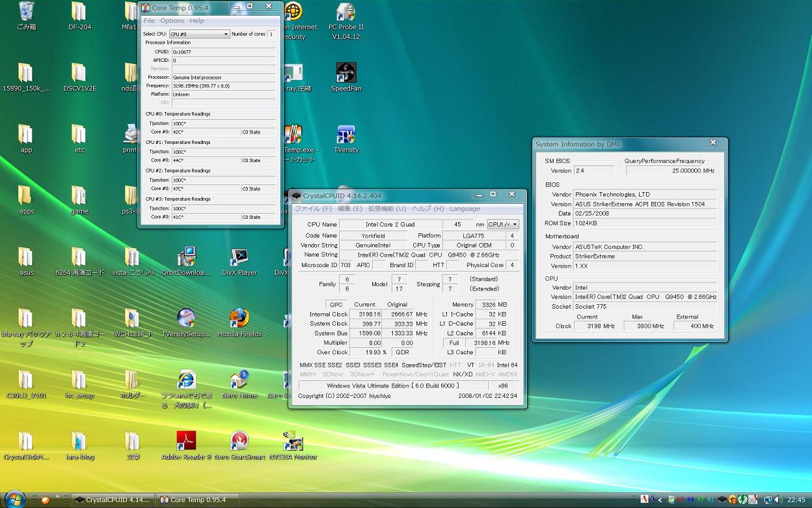Click the QPC button in CrystalCPUID
Viewport: 812px width, 508px height.
336,304
